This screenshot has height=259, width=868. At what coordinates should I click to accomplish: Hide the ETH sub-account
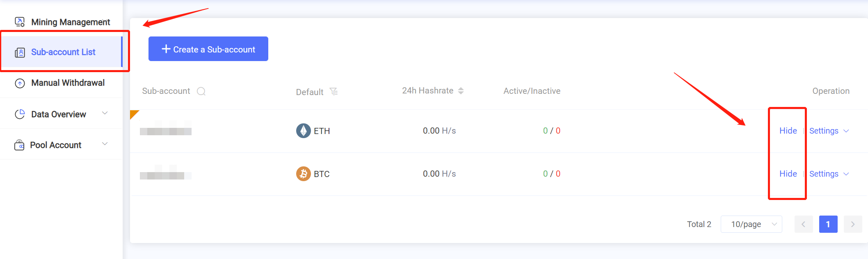pyautogui.click(x=788, y=131)
